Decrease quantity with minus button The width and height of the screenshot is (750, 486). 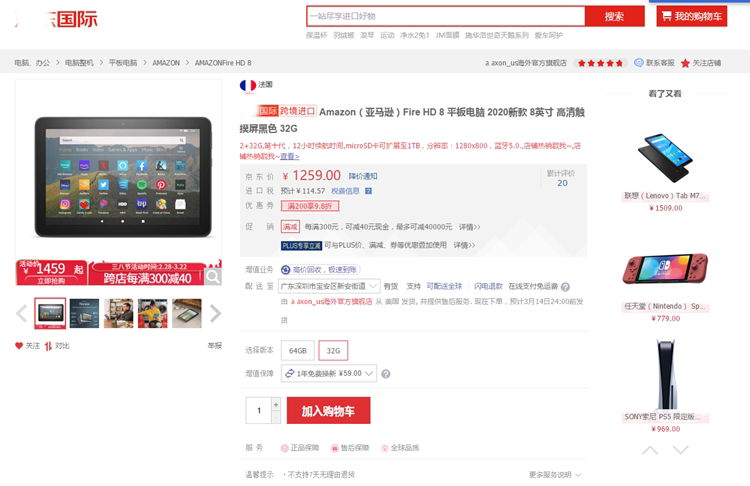click(x=276, y=417)
